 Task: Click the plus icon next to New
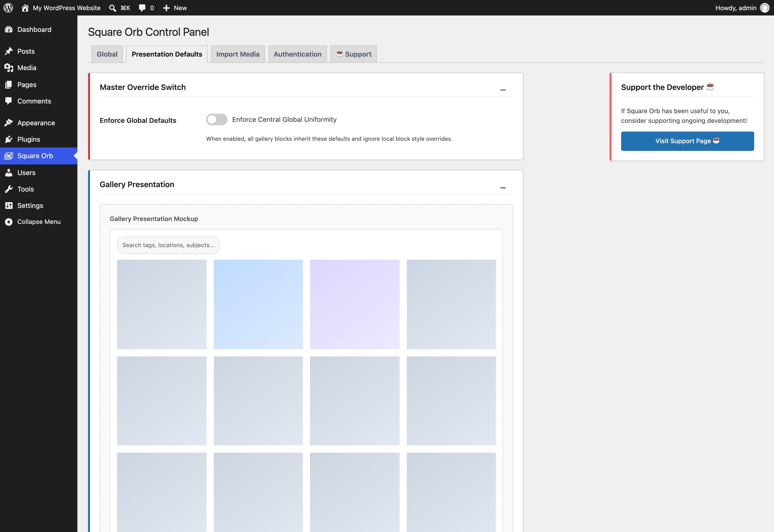point(166,8)
